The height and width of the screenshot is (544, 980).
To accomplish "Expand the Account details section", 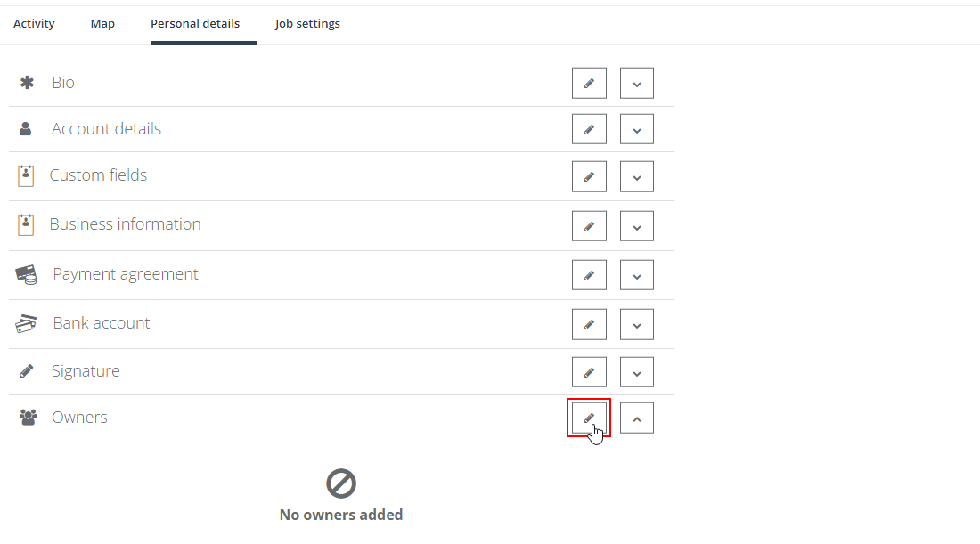I will [x=637, y=129].
